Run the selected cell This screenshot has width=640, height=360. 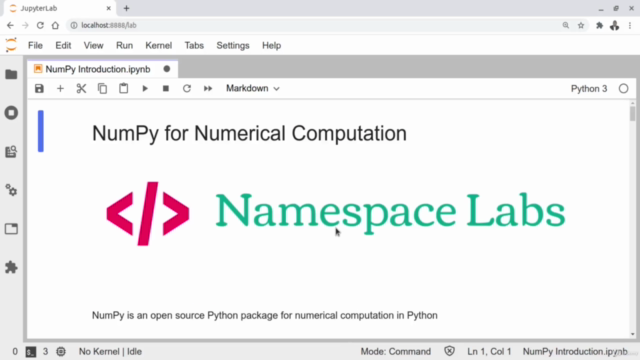tap(145, 89)
